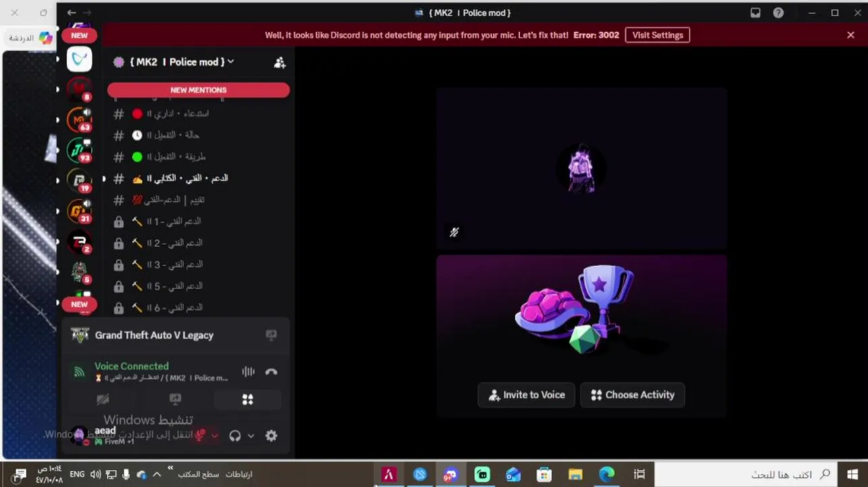The height and width of the screenshot is (487, 868).
Task: Open User Settings gear icon
Action: click(x=271, y=436)
